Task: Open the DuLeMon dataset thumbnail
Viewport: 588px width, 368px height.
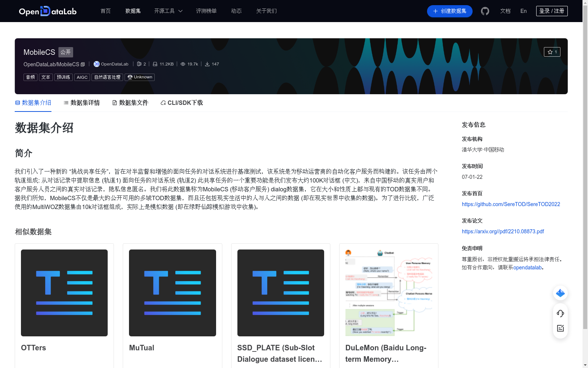Action: [389, 293]
